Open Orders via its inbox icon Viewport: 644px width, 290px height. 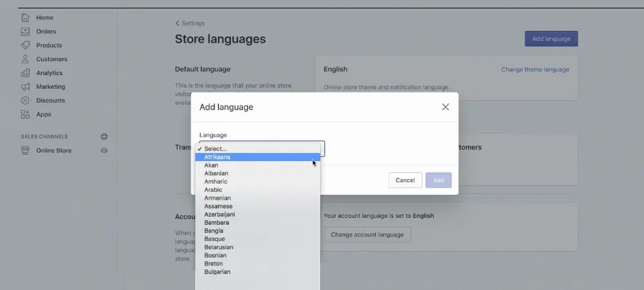click(x=25, y=32)
